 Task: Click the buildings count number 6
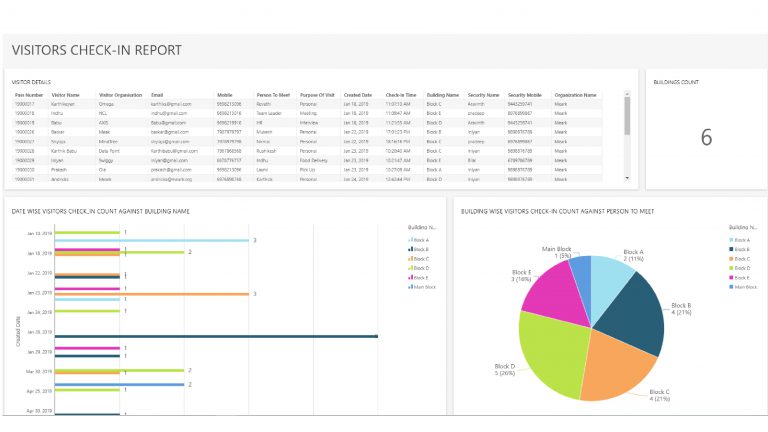click(x=705, y=137)
